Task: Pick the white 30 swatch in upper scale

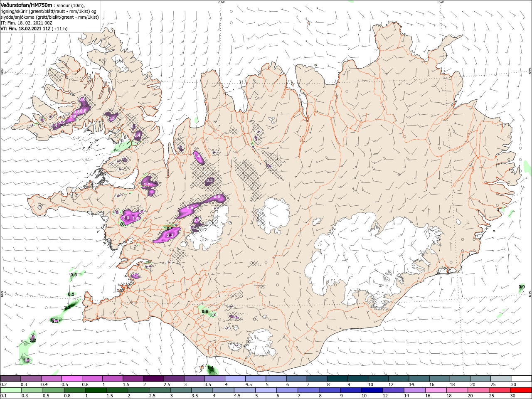Action: [521, 379]
